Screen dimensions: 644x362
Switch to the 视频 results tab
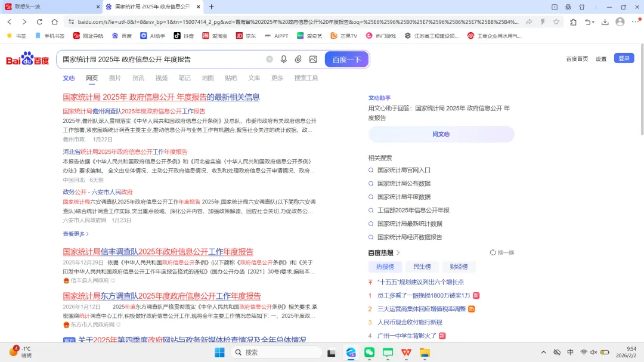[x=162, y=78]
